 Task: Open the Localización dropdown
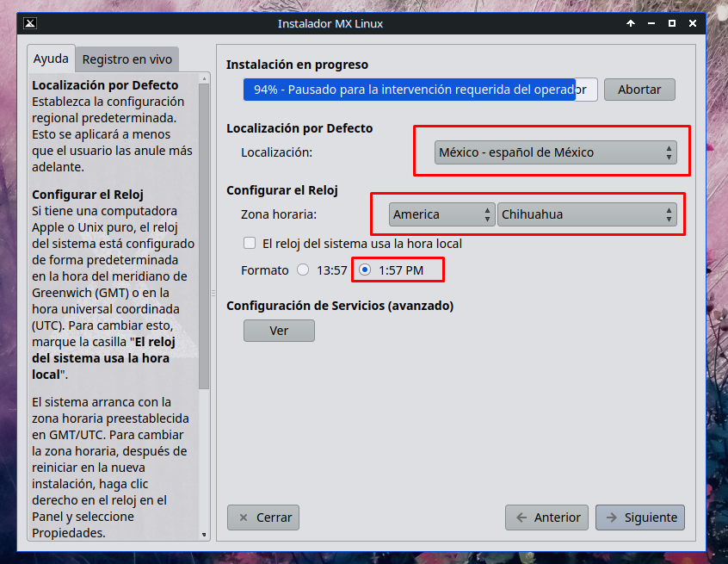(555, 152)
